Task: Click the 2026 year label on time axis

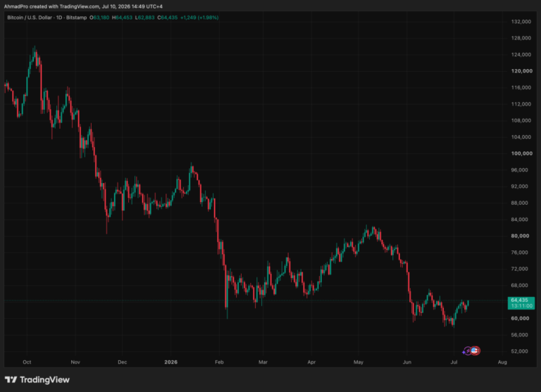Action: (x=170, y=362)
